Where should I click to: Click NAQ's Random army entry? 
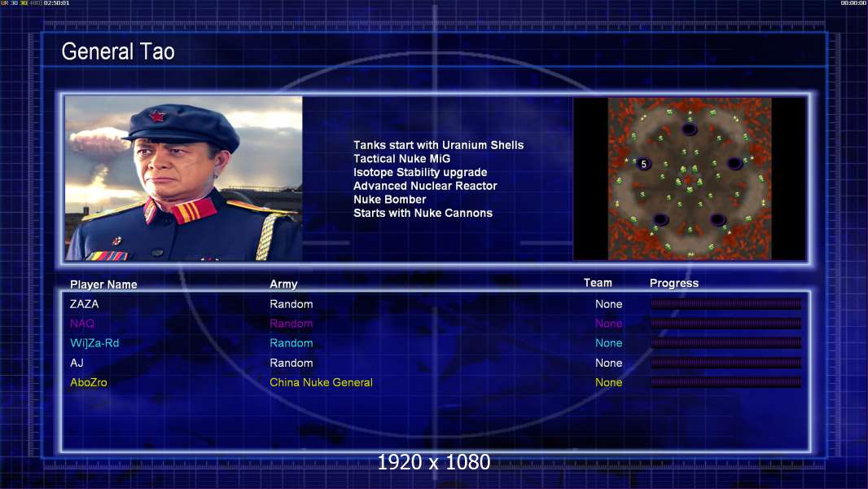tap(292, 324)
